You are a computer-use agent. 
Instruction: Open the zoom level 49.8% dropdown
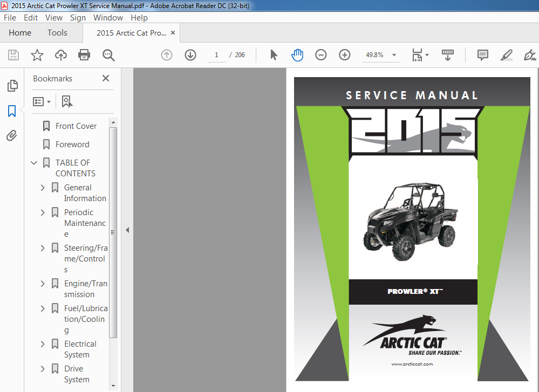tap(394, 55)
